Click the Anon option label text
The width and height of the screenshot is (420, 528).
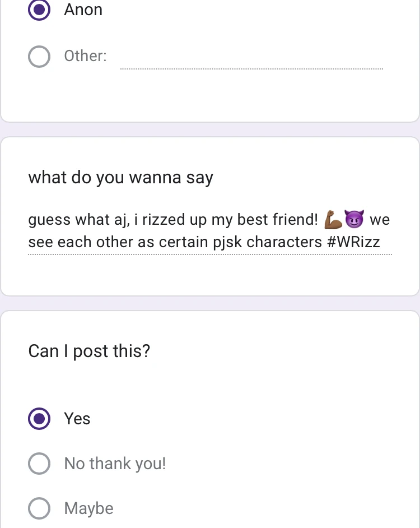[83, 10]
